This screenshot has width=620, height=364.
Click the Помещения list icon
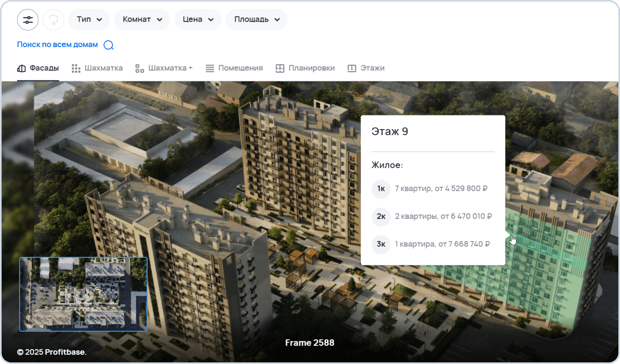210,68
